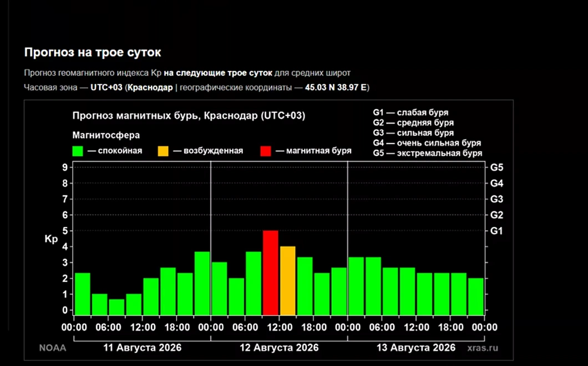Click the legend line 'G5 — экстремальная буря'
This screenshot has height=366, width=588.
(428, 153)
